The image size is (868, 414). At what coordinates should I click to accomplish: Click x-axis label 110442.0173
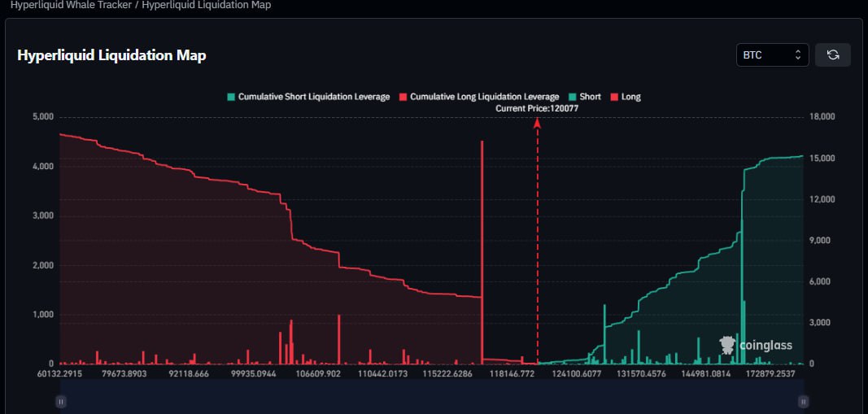tap(382, 374)
